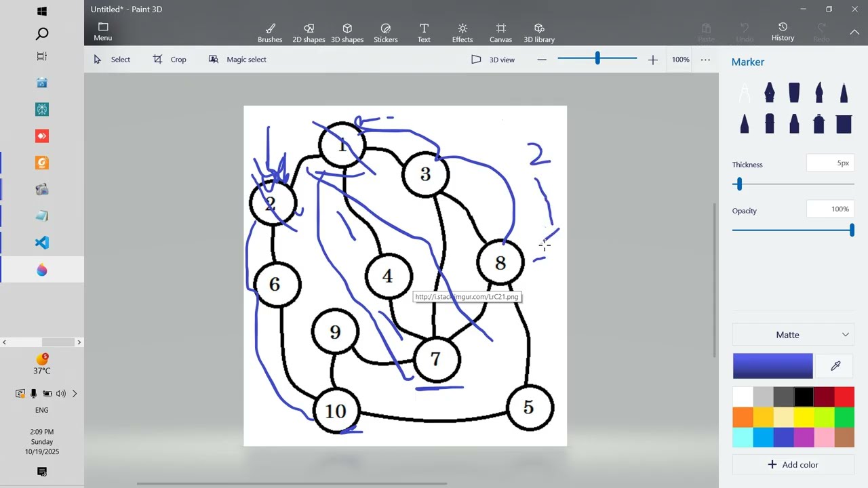This screenshot has width=868, height=488.
Task: Select the Fill bucket tool
Action: (844, 123)
